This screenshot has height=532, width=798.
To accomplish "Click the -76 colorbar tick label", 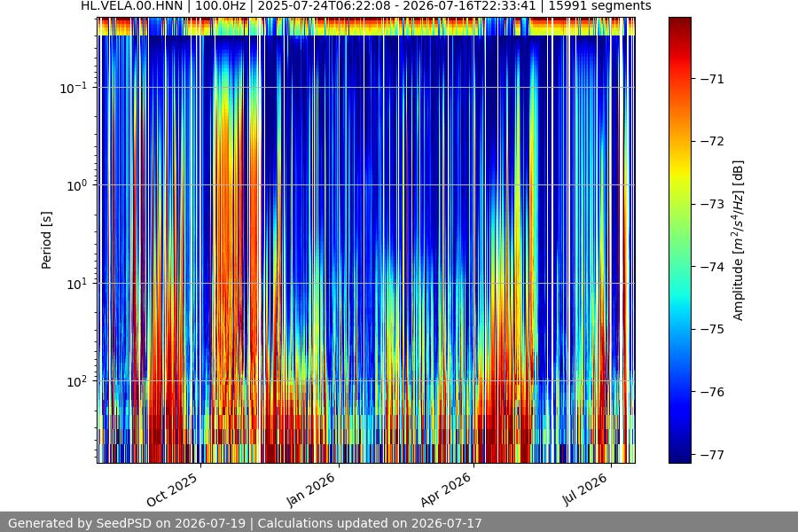I will (713, 392).
